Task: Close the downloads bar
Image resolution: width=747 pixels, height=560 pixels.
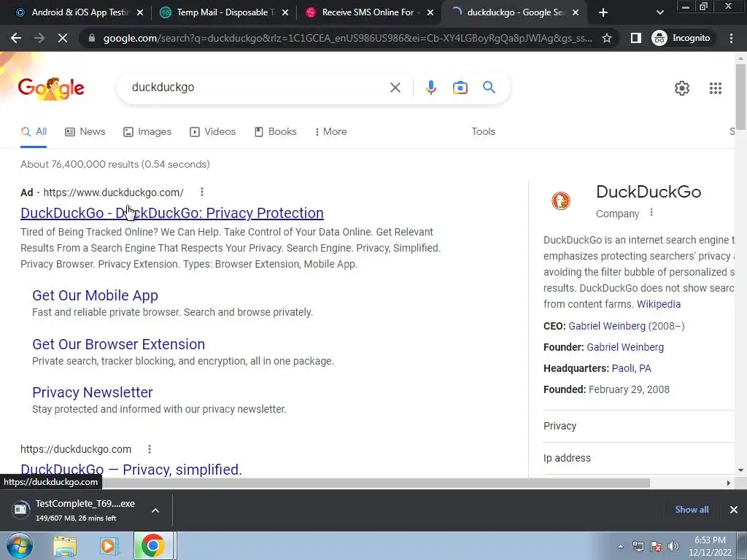Action: [x=734, y=510]
